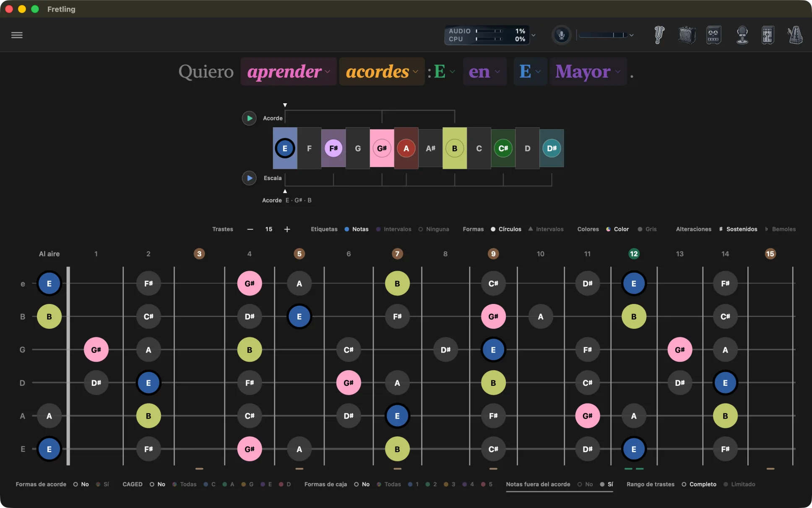812x508 pixels.
Task: Open the 'aprender' mode dropdown
Action: click(x=289, y=71)
